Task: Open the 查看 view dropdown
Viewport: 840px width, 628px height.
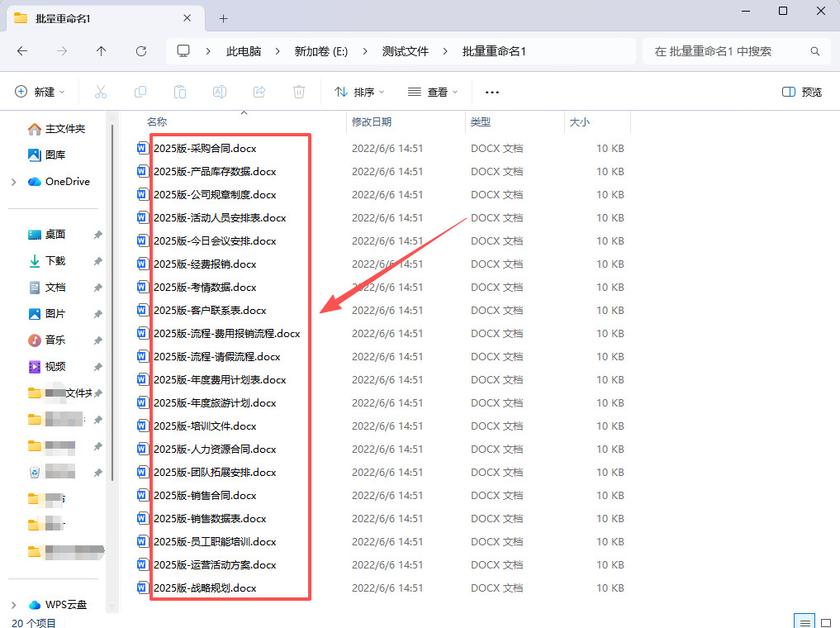Action: point(433,93)
